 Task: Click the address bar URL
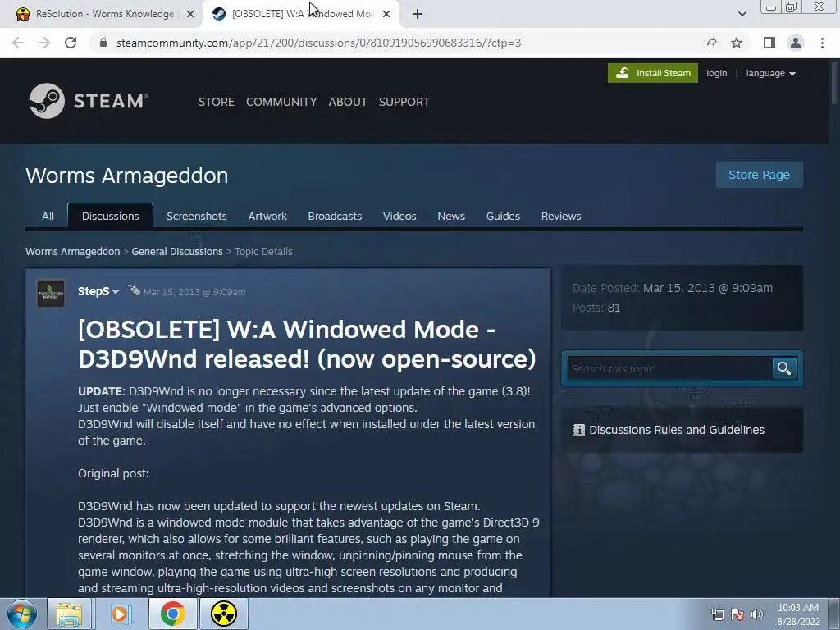click(318, 43)
